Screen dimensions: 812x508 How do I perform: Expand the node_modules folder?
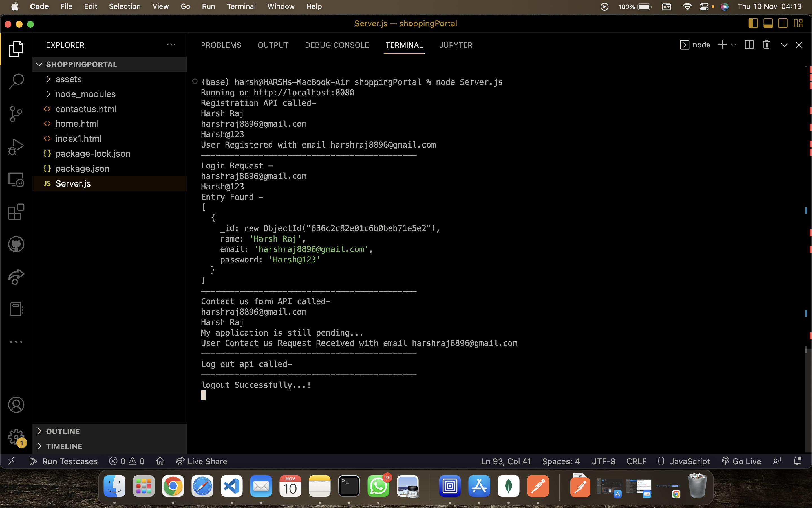(109, 94)
